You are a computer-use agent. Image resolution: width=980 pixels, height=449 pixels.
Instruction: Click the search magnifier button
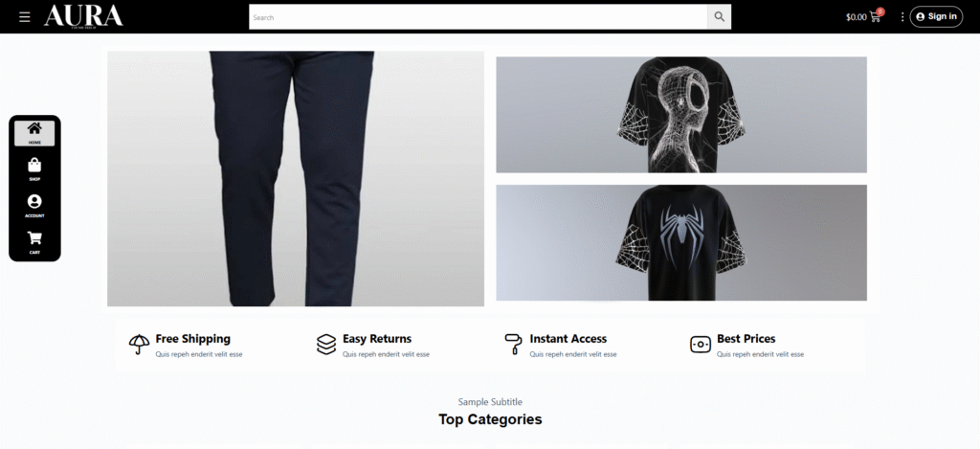coord(719,17)
